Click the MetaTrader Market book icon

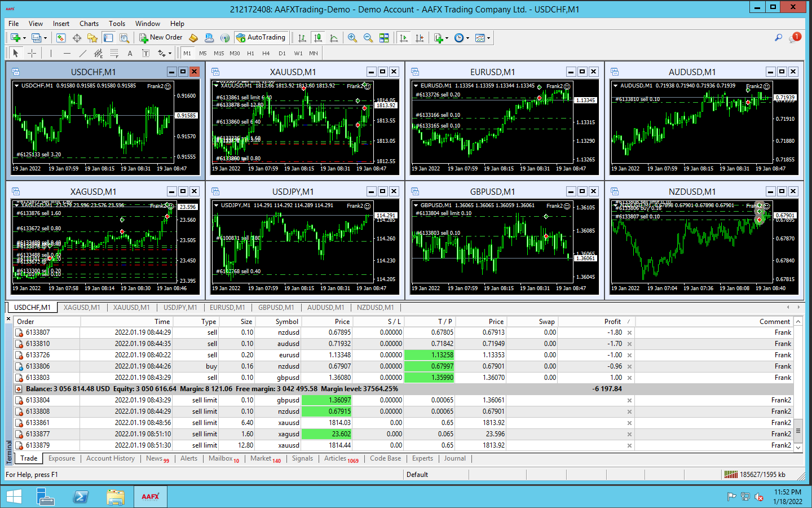(193, 38)
